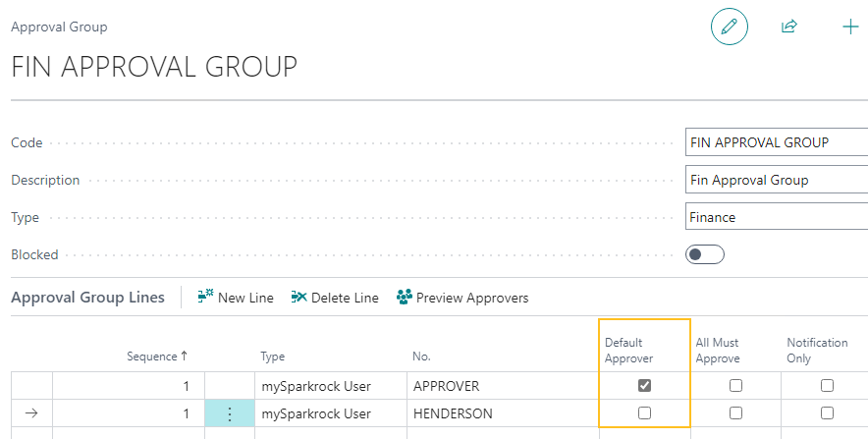Viewport: 868px width, 439px height.
Task: Click Delete Line in the toolbar
Action: [335, 298]
